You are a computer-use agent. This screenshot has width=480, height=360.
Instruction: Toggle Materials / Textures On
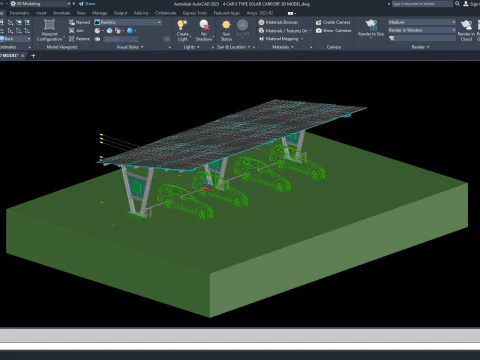(x=284, y=30)
